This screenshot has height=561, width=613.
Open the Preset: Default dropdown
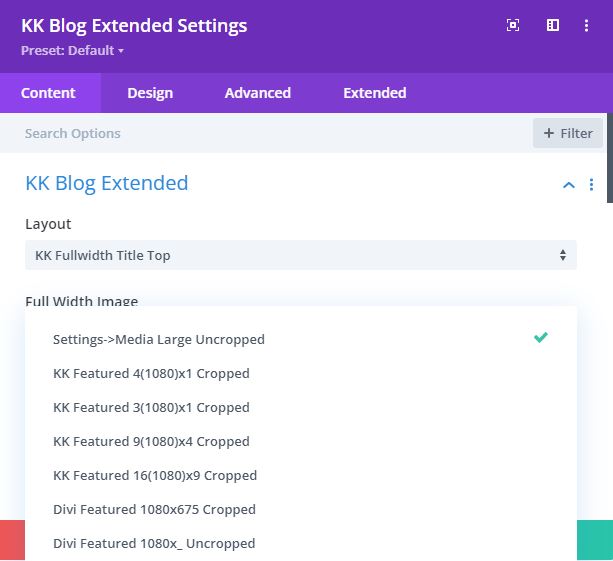72,50
